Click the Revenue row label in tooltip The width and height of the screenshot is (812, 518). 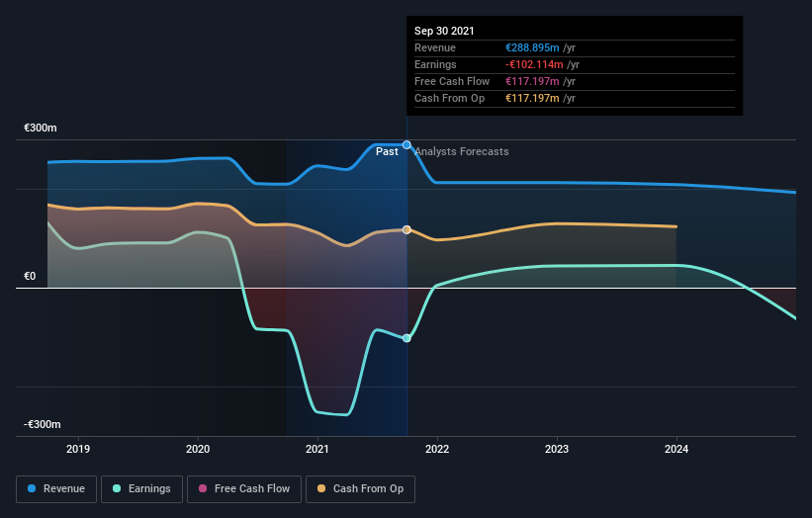click(435, 47)
